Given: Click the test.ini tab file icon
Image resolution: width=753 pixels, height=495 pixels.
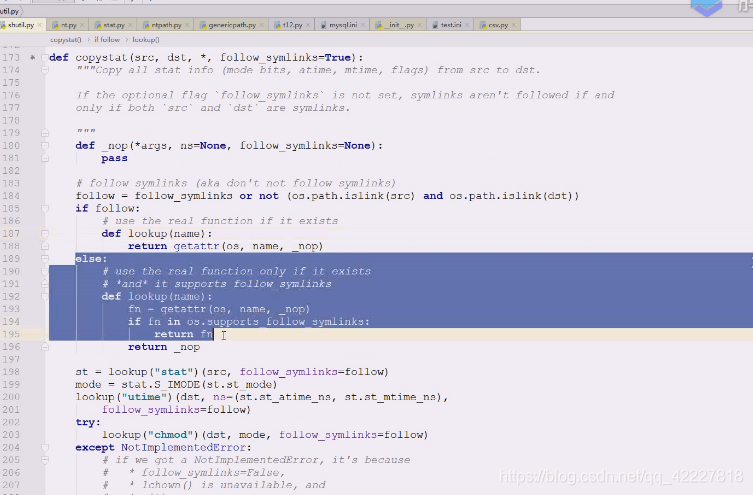Looking at the screenshot, I should click(435, 25).
